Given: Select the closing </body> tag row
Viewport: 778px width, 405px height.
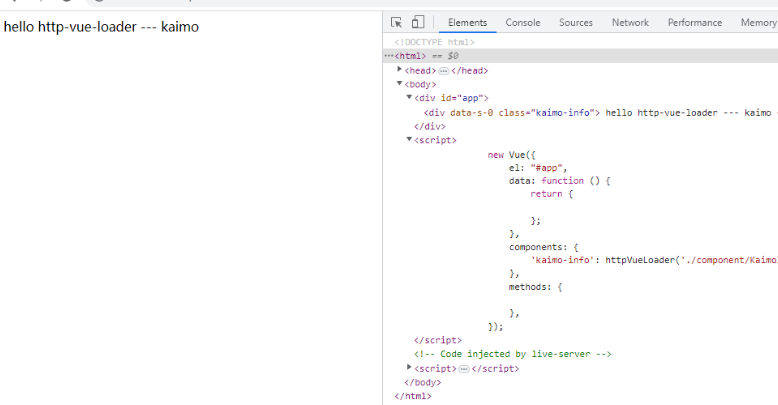Looking at the screenshot, I should [422, 382].
